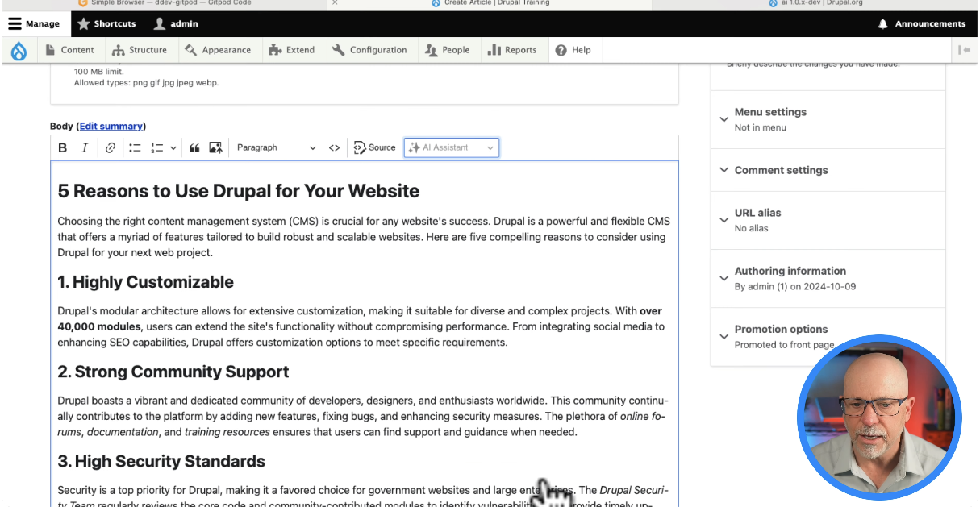Viewport: 980px width, 511px height.
Task: Open numbered list style options arrow
Action: pos(173,147)
